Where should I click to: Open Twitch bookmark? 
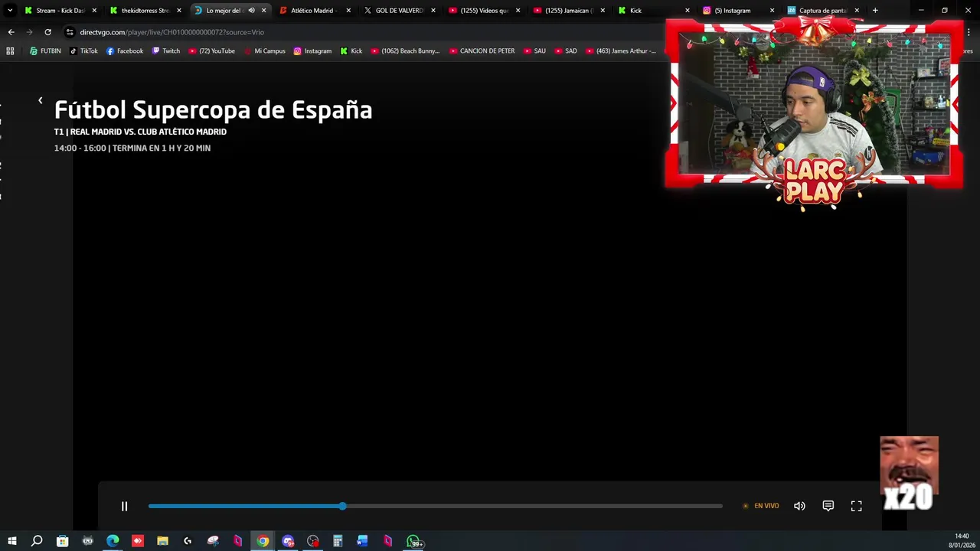166,51
